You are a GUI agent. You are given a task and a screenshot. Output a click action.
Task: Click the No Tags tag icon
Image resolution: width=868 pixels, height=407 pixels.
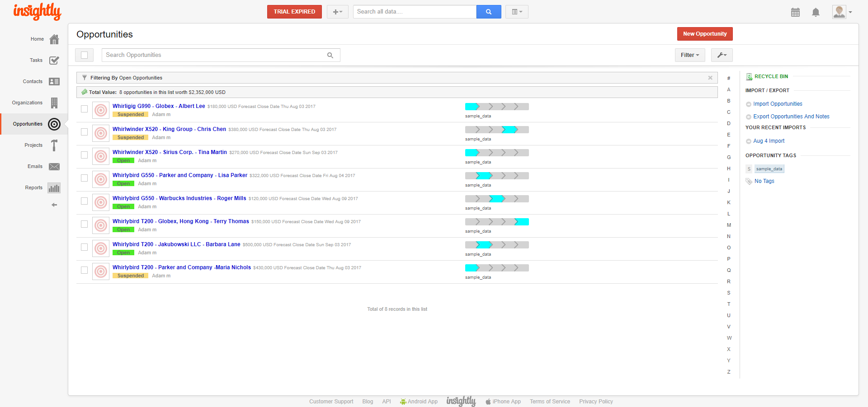coord(749,182)
